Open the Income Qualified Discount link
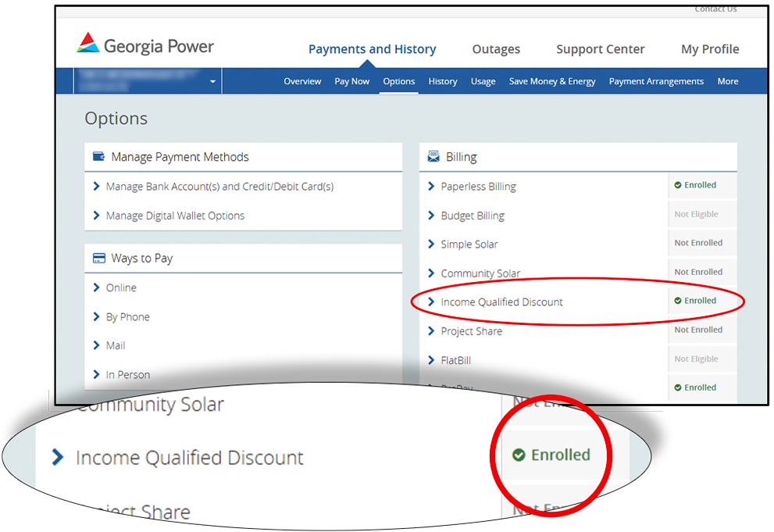The width and height of the screenshot is (774, 532). click(x=501, y=302)
